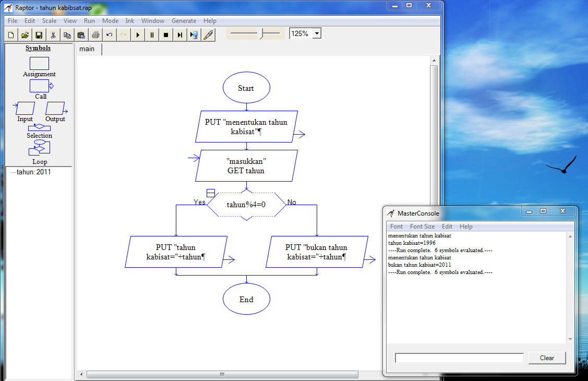Select the Assignment symbol in Symbols panel
Image resolution: width=588 pixels, height=381 pixels.
[x=39, y=63]
